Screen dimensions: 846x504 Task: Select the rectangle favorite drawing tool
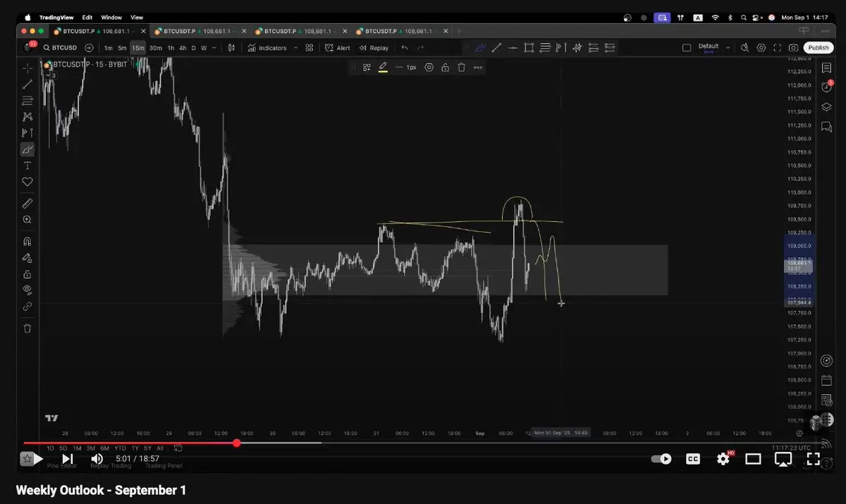point(529,48)
